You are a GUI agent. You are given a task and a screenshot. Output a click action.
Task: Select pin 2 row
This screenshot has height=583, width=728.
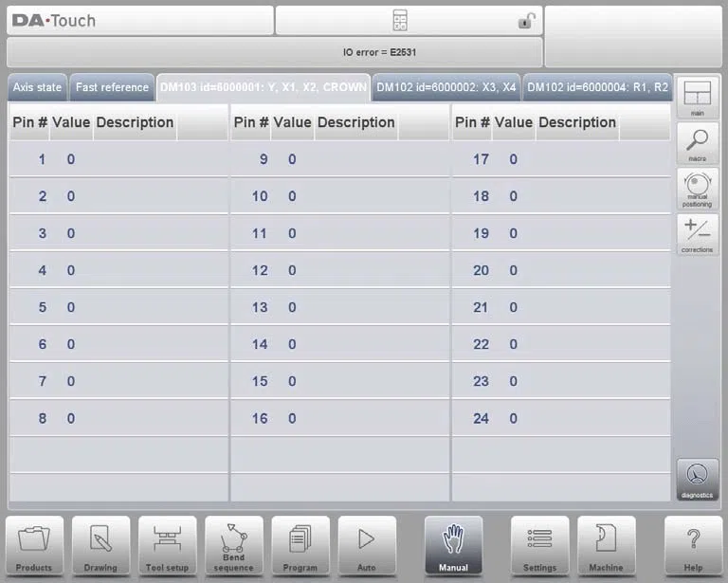pyautogui.click(x=118, y=196)
